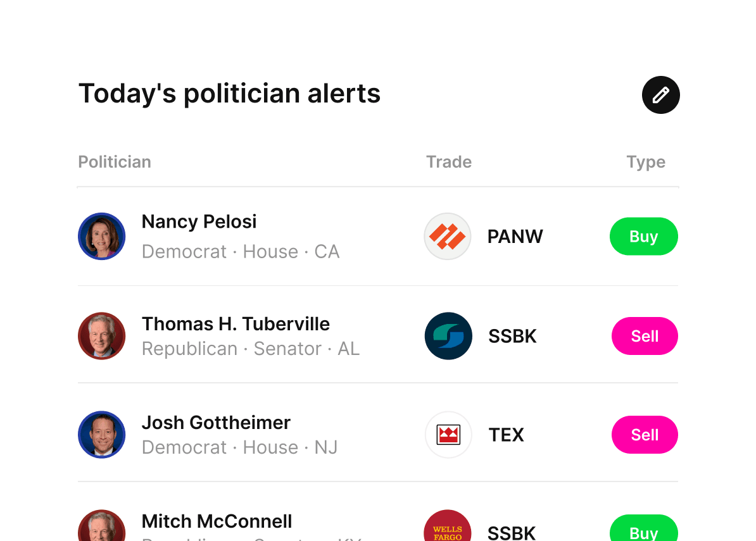Click the Trade column header
The height and width of the screenshot is (541, 756).
[449, 162]
